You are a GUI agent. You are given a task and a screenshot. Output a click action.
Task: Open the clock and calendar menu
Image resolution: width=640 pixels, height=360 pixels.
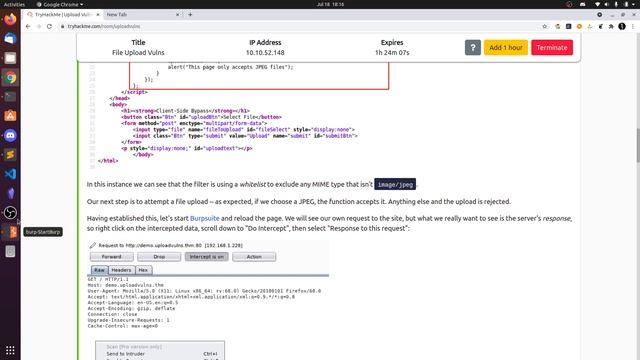coord(330,4)
